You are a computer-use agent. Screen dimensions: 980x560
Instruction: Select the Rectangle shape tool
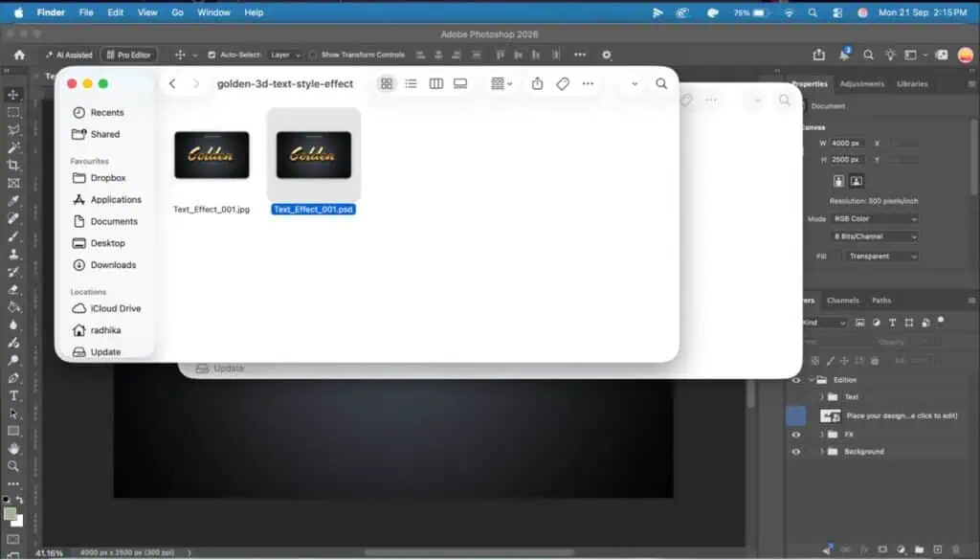coord(13,431)
